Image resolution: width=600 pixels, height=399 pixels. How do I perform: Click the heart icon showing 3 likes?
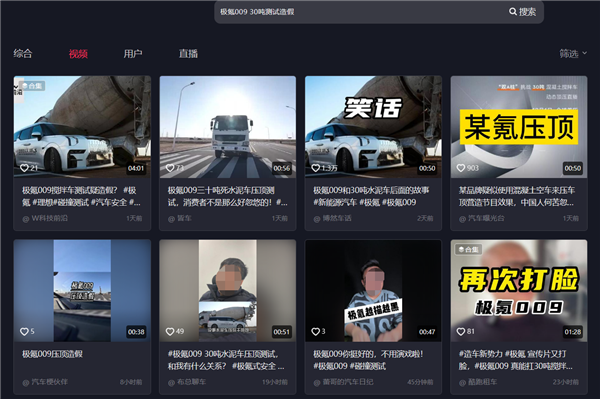[x=315, y=332]
